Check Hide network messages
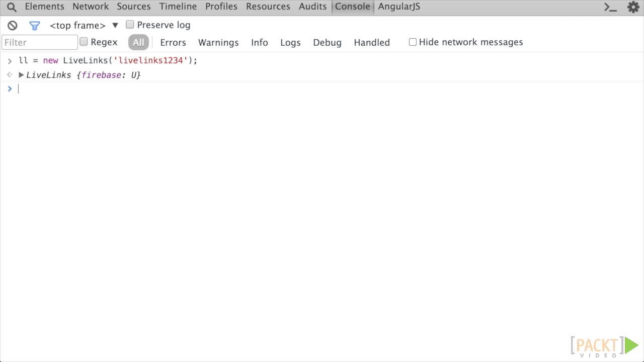This screenshot has height=362, width=644. tap(413, 42)
